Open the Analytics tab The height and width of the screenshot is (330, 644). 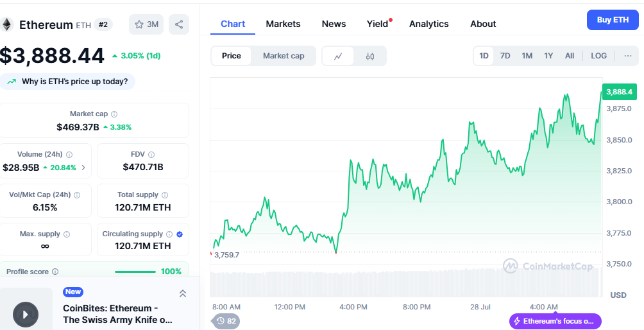click(428, 24)
